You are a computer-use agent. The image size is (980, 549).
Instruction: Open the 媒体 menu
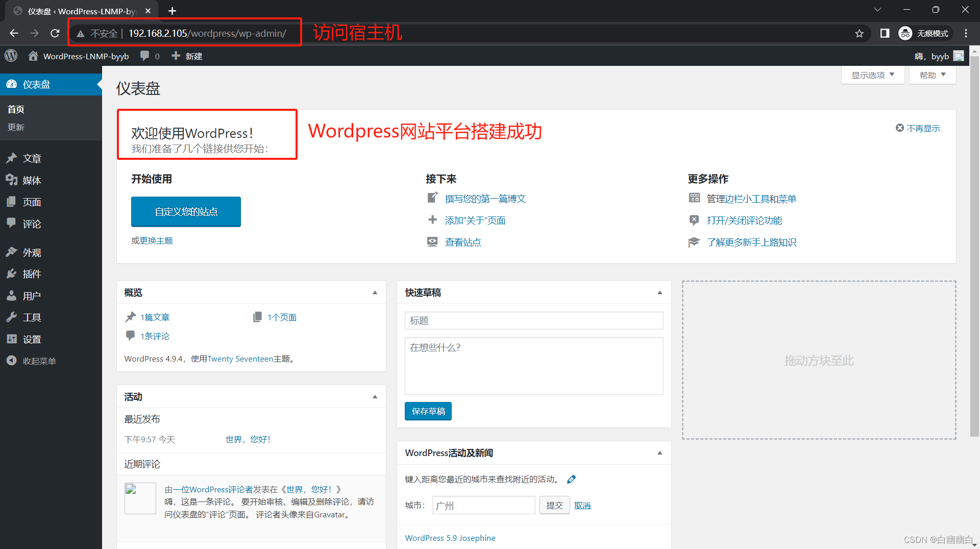point(51,180)
